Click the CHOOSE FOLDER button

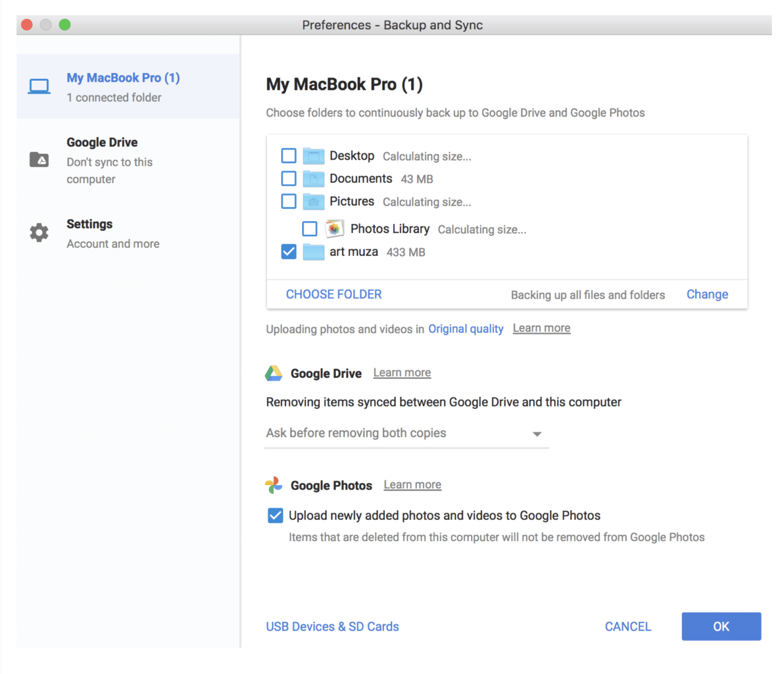(334, 295)
